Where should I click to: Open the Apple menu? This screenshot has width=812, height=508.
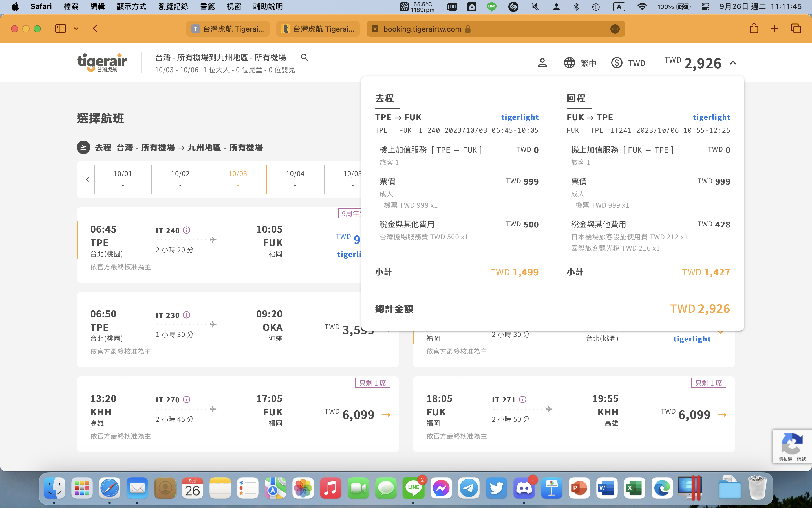click(15, 6)
